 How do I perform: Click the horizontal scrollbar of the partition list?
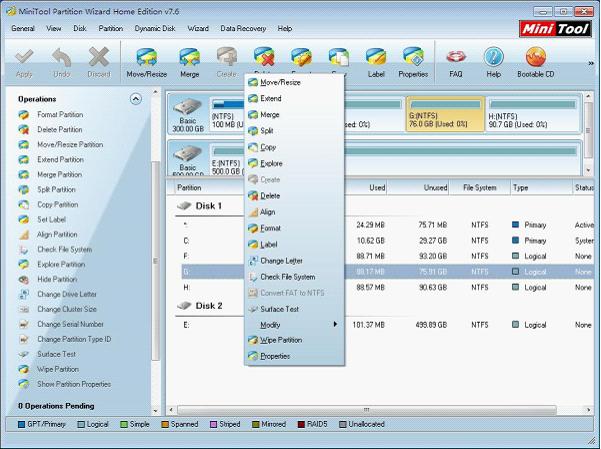pos(366,410)
